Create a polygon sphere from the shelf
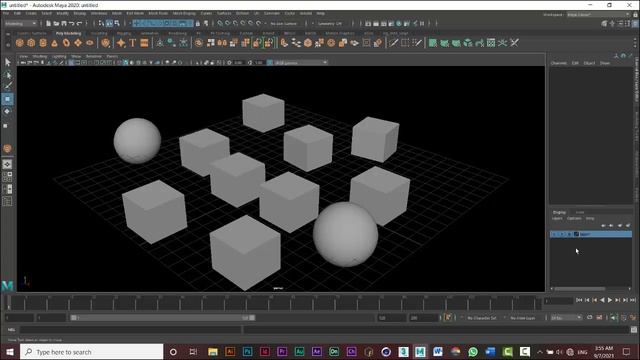The height and width of the screenshot is (360, 640). point(19,43)
